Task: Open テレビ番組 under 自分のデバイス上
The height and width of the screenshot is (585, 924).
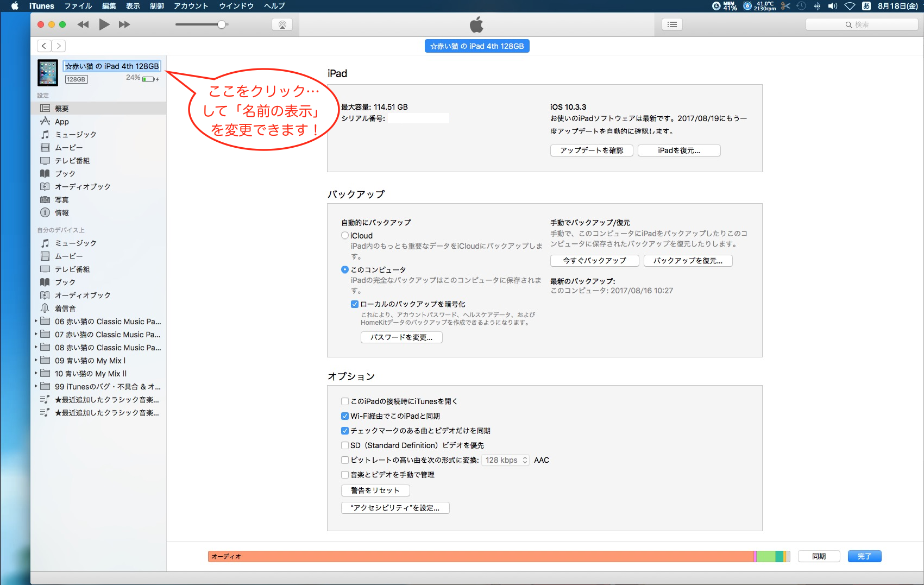Action: tap(98, 269)
